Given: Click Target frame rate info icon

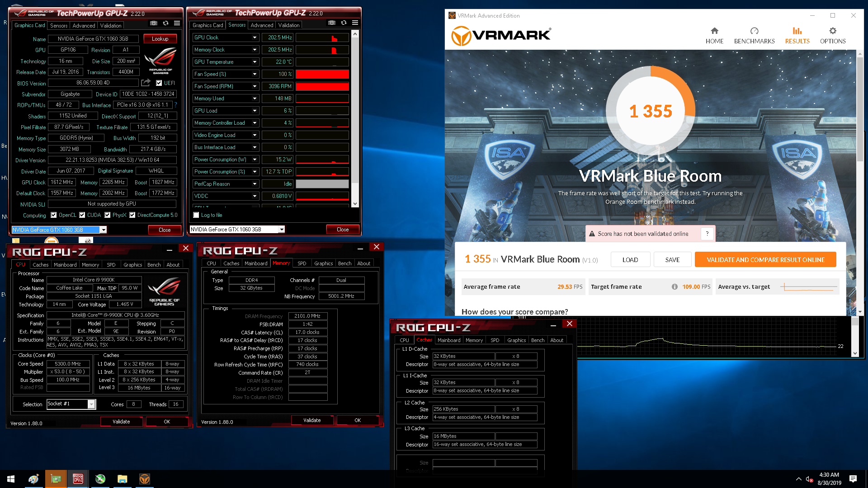Looking at the screenshot, I should click(675, 286).
